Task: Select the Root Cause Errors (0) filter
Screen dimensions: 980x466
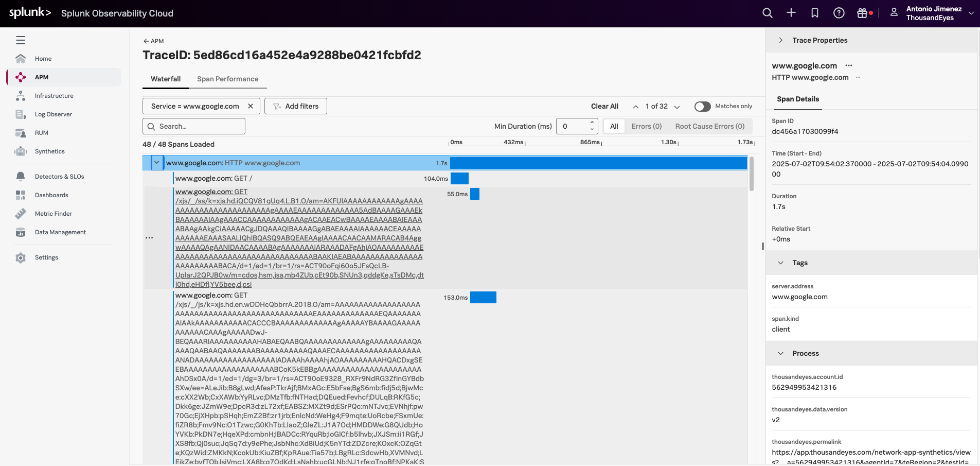Action: 710,126
